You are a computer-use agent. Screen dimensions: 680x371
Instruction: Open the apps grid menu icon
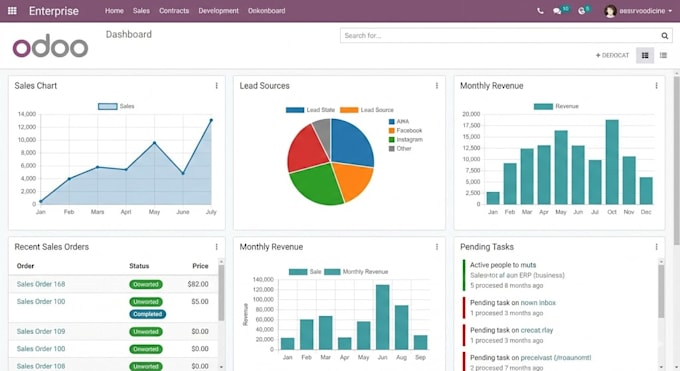coord(12,10)
